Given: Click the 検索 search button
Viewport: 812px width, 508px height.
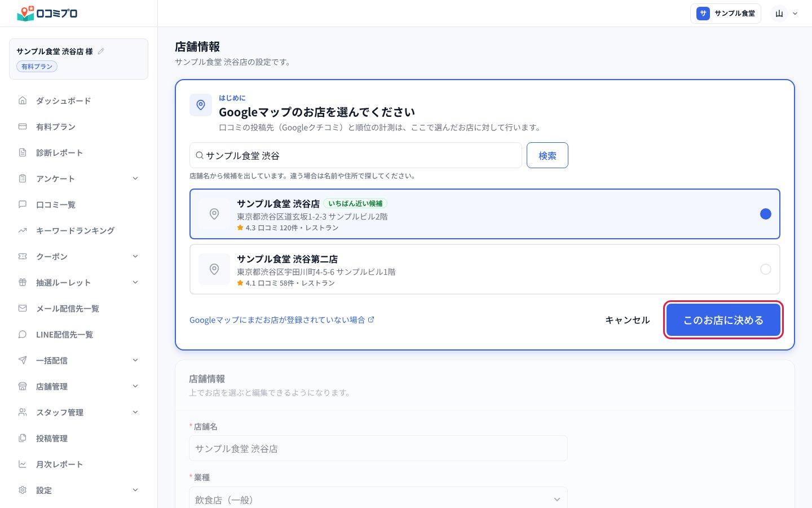Looking at the screenshot, I should point(548,155).
